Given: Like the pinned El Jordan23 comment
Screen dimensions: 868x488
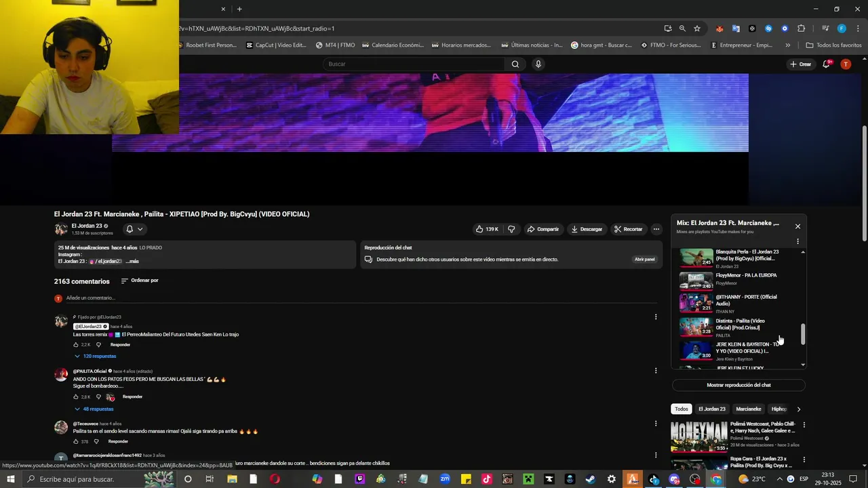Looking at the screenshot, I should pos(76,345).
